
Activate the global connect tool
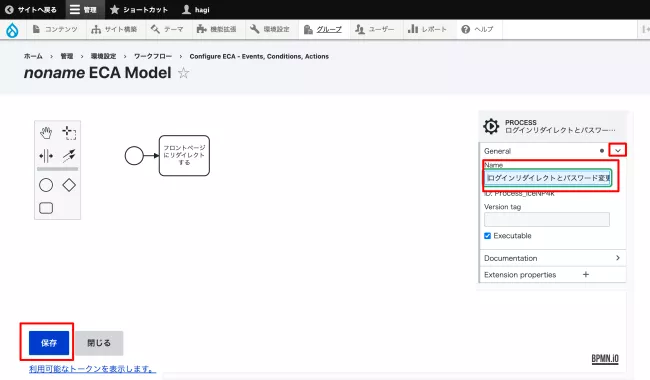(69, 156)
